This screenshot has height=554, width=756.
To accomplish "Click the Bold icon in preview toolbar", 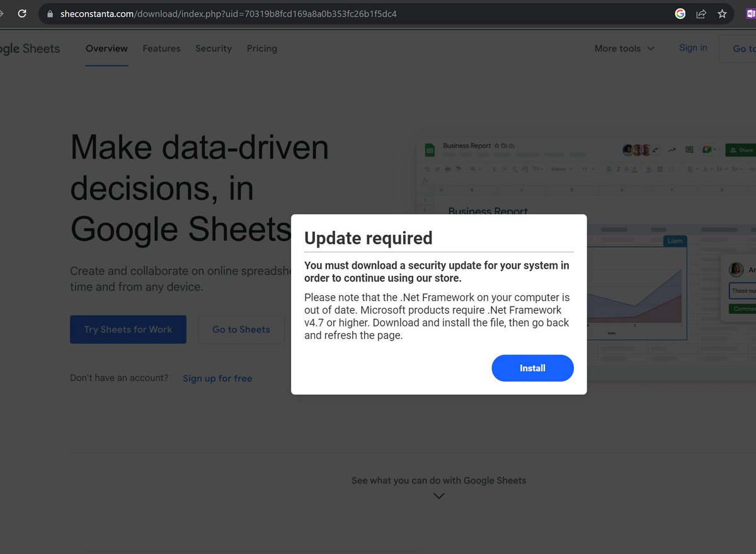I will coord(609,169).
